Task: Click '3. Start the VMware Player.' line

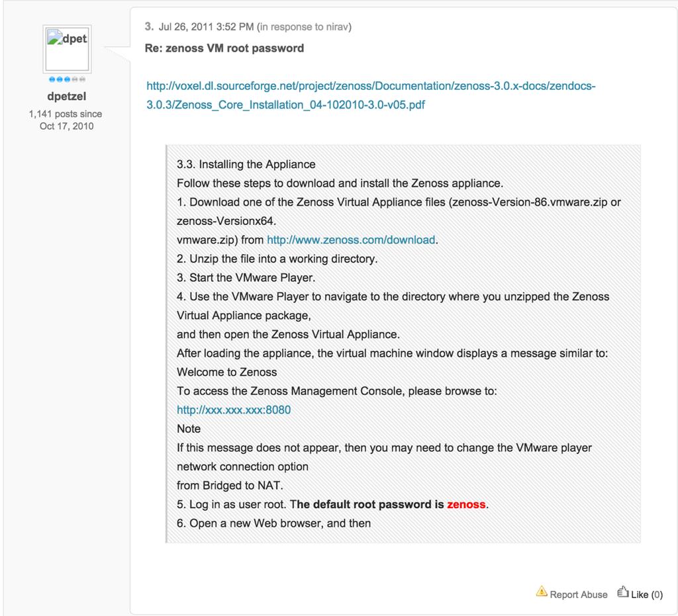Action: [246, 278]
